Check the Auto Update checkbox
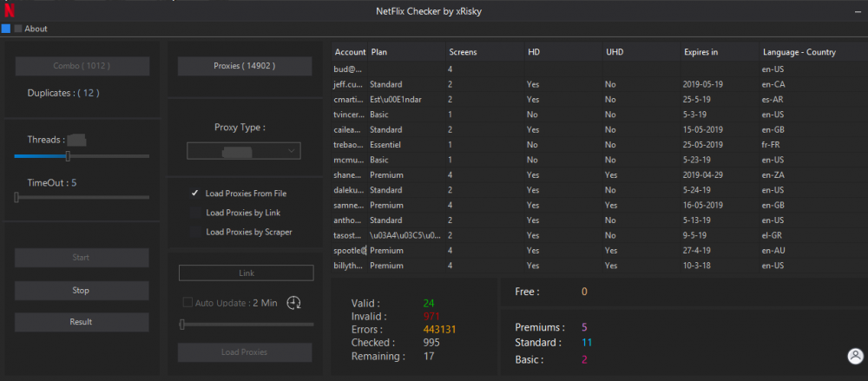The width and height of the screenshot is (868, 381). [x=187, y=303]
